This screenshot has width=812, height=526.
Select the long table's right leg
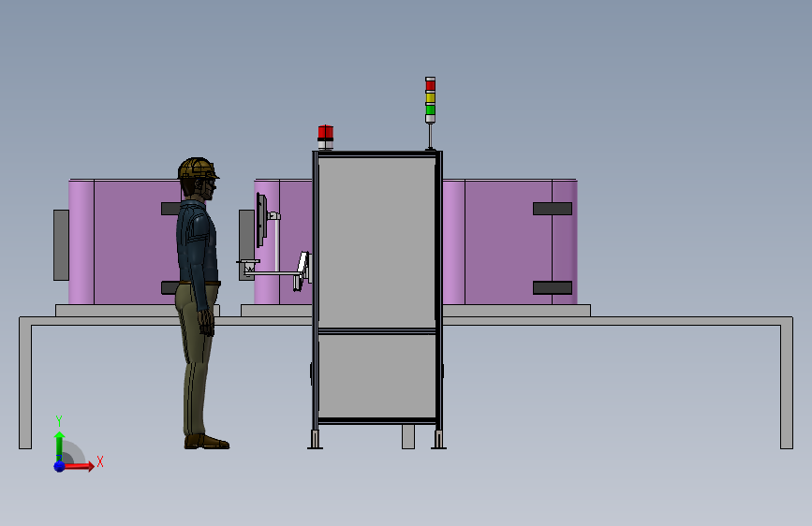click(787, 383)
